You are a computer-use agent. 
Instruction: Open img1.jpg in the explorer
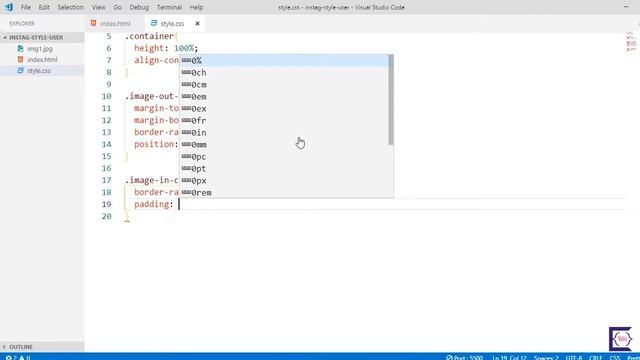click(x=40, y=49)
